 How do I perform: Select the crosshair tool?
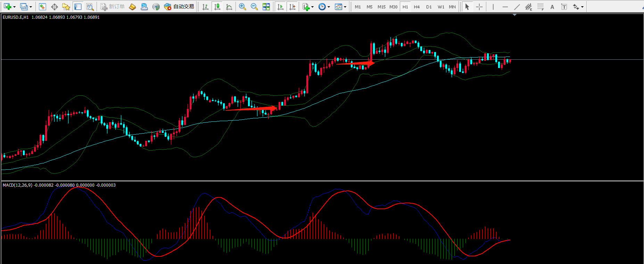pyautogui.click(x=479, y=7)
